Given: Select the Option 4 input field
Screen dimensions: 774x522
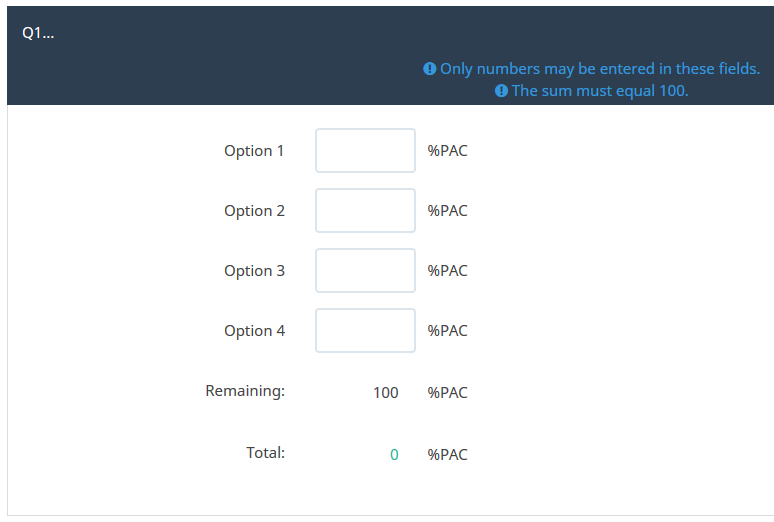Looking at the screenshot, I should tap(365, 331).
